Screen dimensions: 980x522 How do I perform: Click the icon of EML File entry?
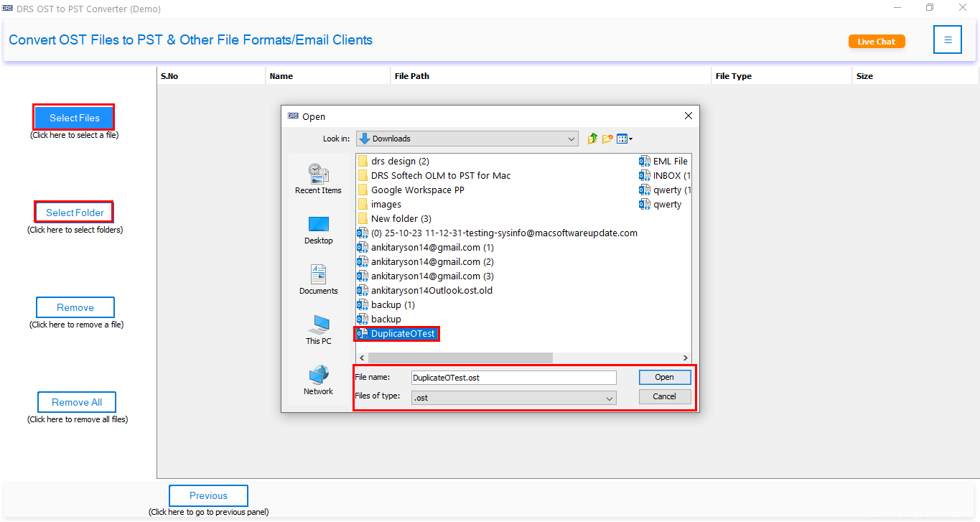tap(645, 162)
